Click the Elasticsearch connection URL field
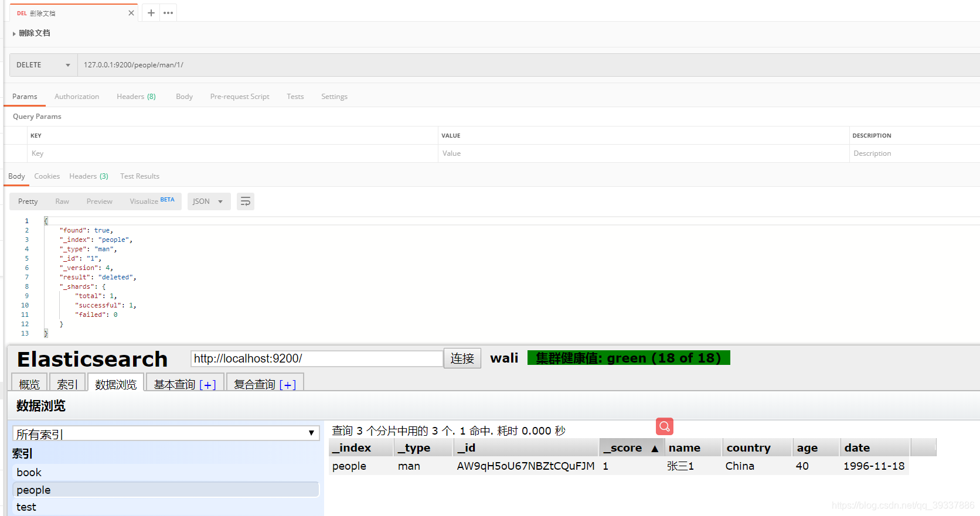Screen dimensions: 980x516 317,358
